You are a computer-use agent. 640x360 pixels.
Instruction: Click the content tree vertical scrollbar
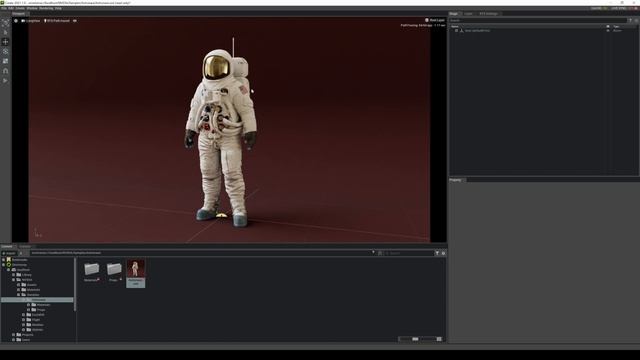[x=75, y=284]
